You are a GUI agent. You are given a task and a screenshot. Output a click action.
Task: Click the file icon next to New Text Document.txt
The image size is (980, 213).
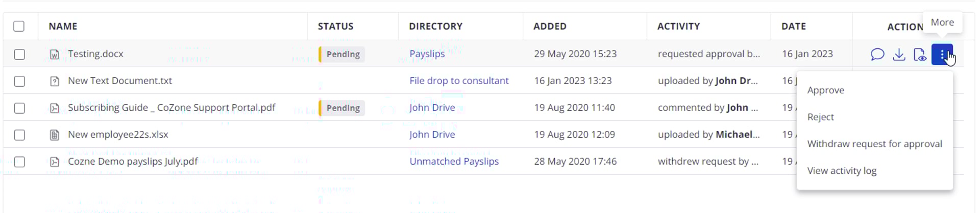point(55,81)
